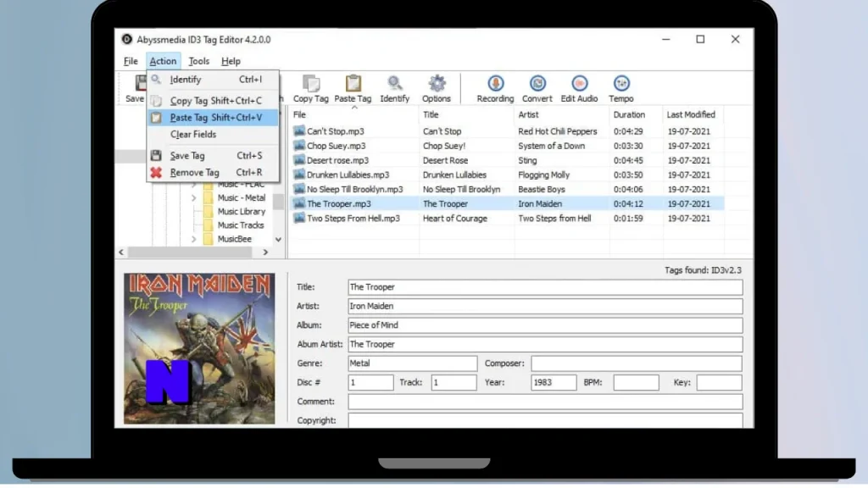The width and height of the screenshot is (868, 488).
Task: Select the Music - Metal folder label
Action: click(242, 197)
